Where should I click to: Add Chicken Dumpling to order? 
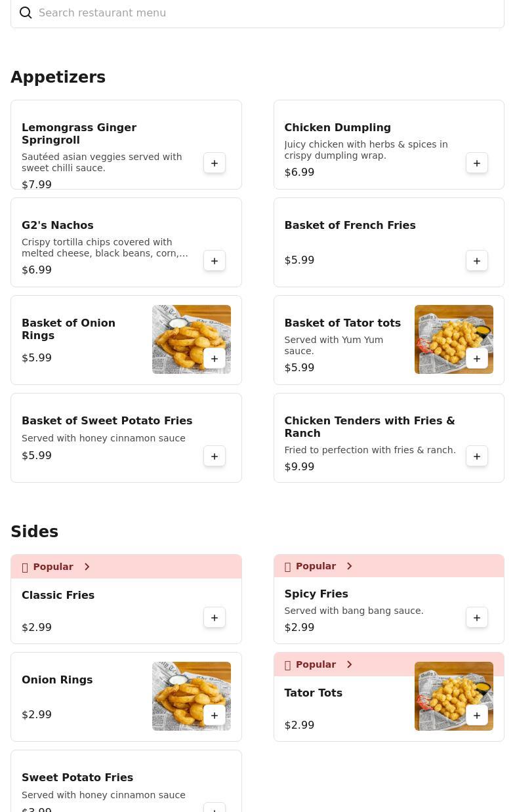(x=477, y=163)
